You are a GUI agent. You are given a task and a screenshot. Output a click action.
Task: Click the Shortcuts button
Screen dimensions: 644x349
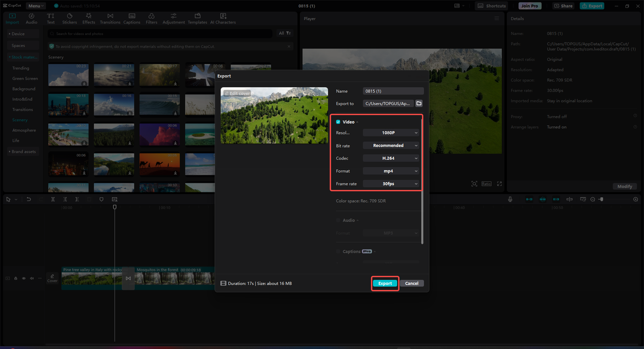[492, 6]
